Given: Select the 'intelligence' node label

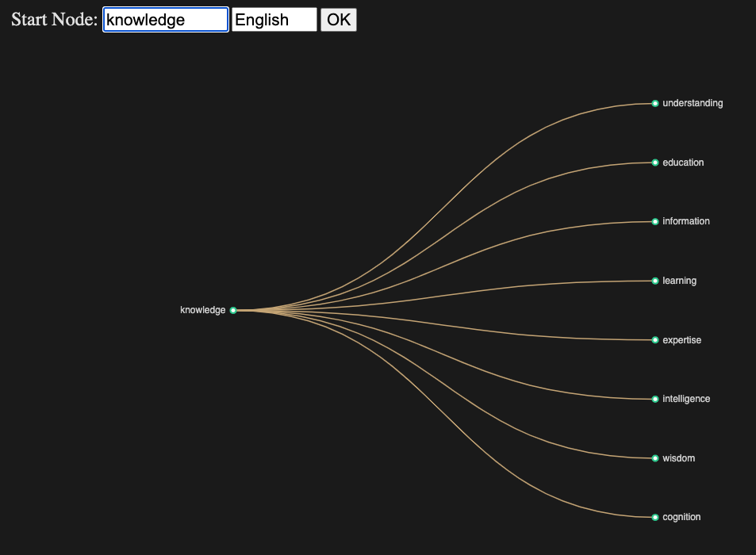Looking at the screenshot, I should click(x=686, y=399).
